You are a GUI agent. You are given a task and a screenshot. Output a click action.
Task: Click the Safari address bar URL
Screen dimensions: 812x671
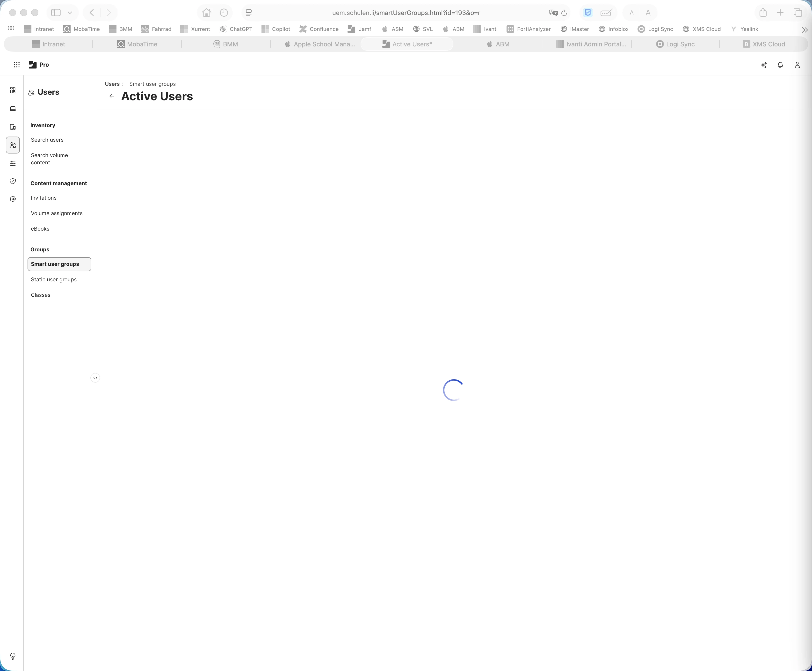coord(406,13)
